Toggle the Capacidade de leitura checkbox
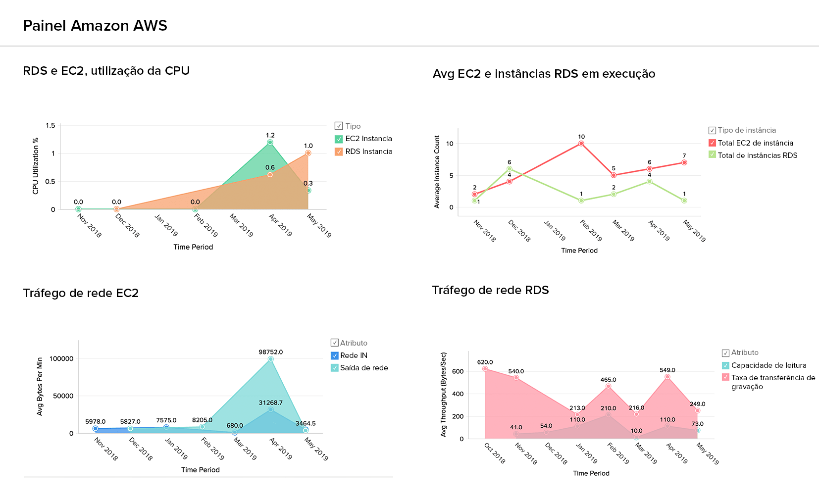Viewport: 819px width, 504px height. [725, 365]
